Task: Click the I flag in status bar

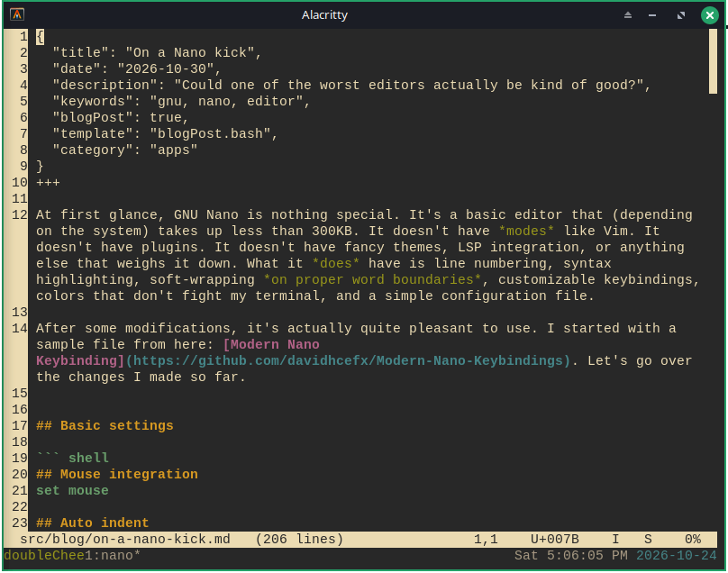Action: [615, 540]
